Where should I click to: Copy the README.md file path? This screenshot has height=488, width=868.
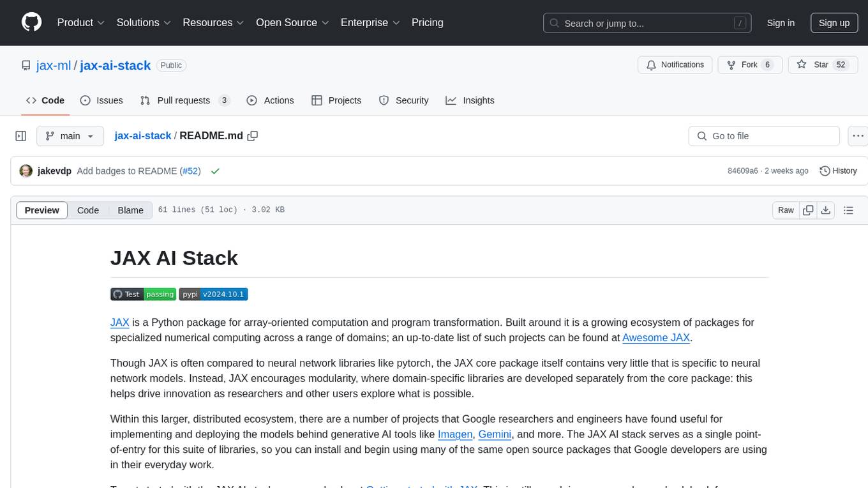click(253, 136)
